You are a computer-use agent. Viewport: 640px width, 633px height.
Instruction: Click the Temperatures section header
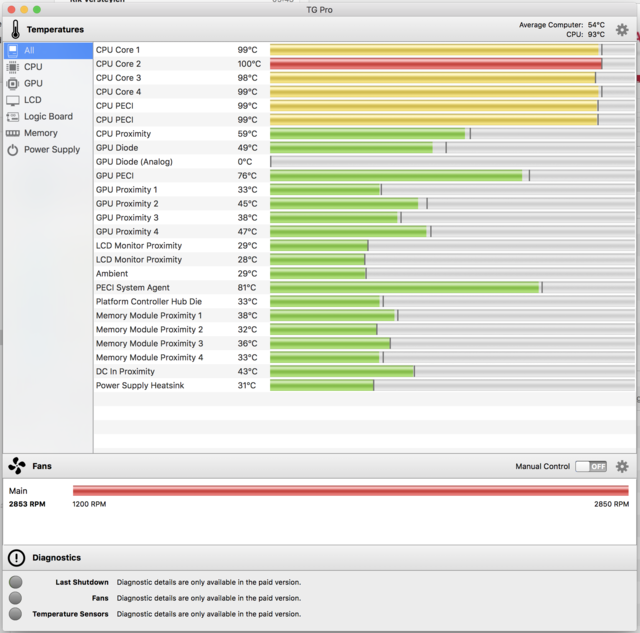tap(55, 29)
